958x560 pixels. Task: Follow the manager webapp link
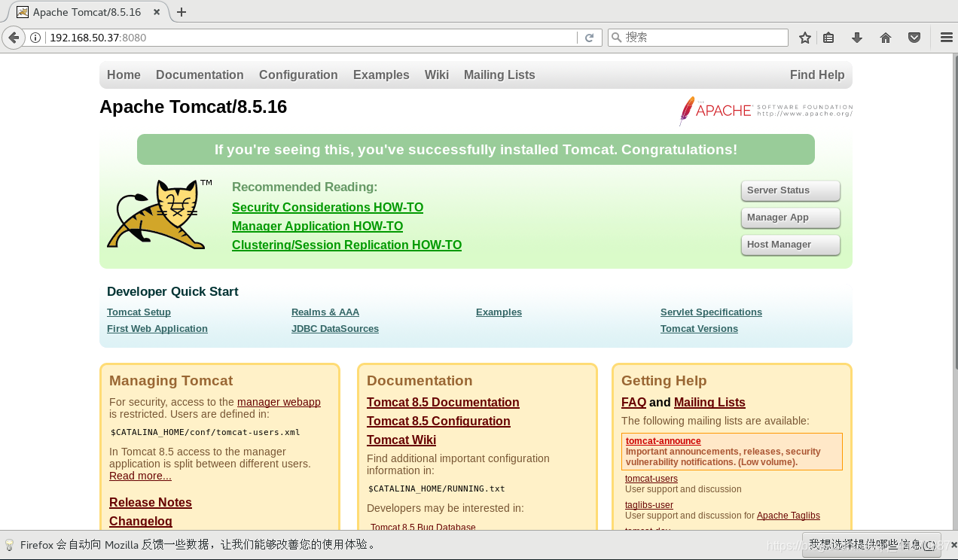tap(279, 402)
